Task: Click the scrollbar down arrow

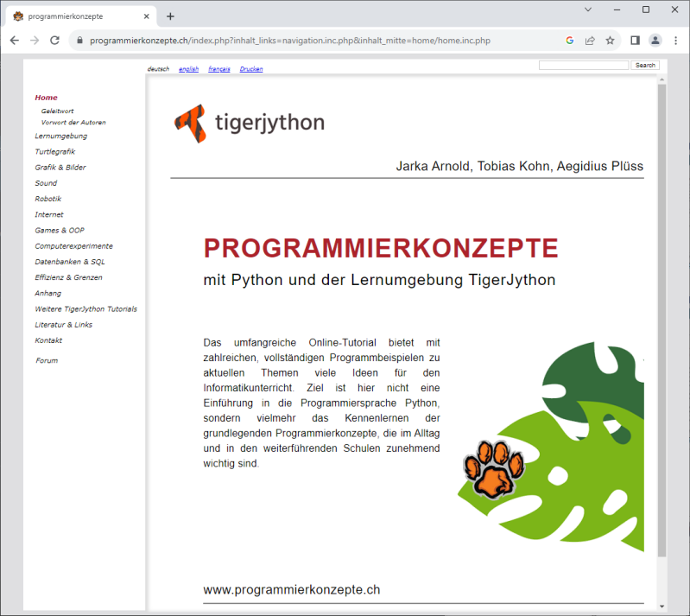Action: tap(662, 606)
